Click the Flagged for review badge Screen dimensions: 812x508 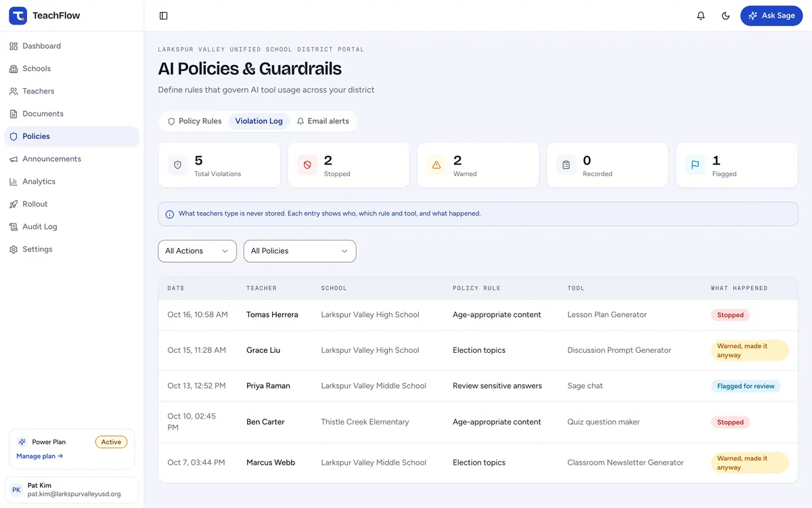746,386
